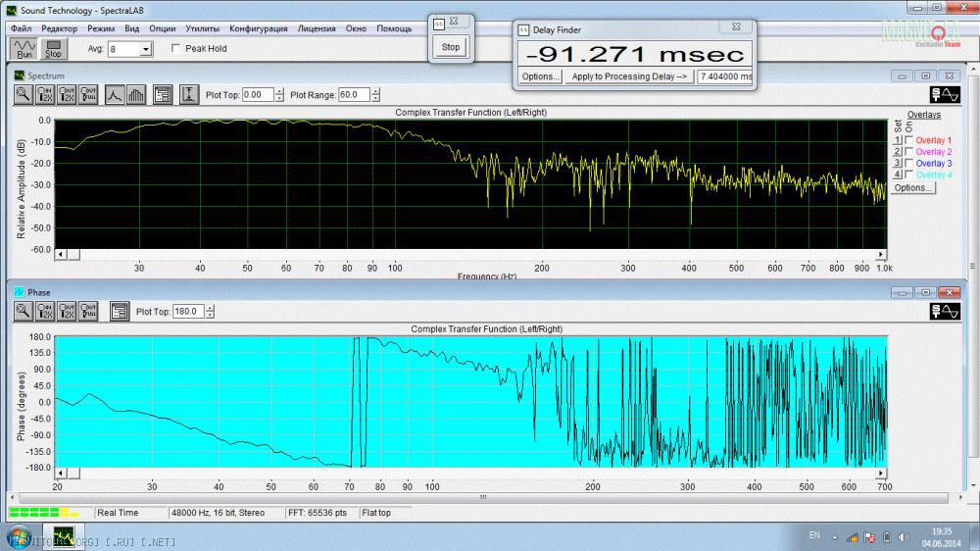The width and height of the screenshot is (980, 551).
Task: Click the Phase Plot Top input field
Action: click(x=189, y=311)
